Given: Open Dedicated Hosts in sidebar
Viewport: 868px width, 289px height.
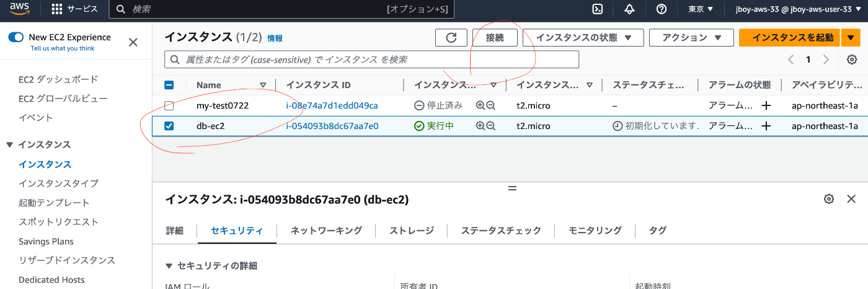Looking at the screenshot, I should click(51, 280).
